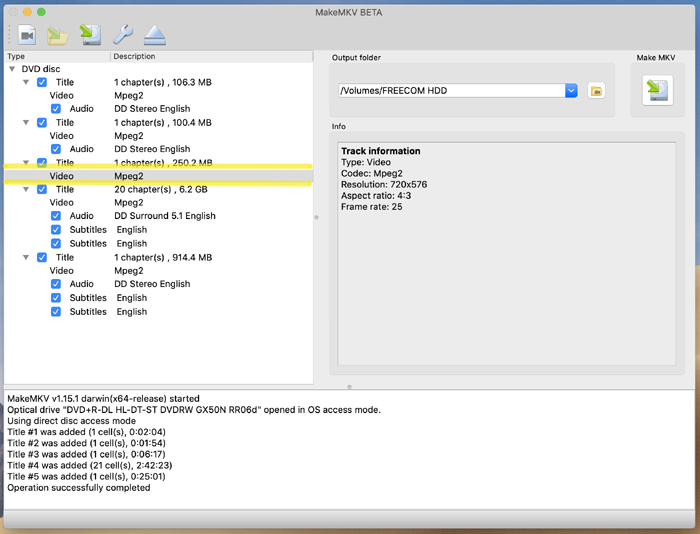The height and width of the screenshot is (534, 700).
Task: Click log line 'Title #4 was added'
Action: point(90,465)
